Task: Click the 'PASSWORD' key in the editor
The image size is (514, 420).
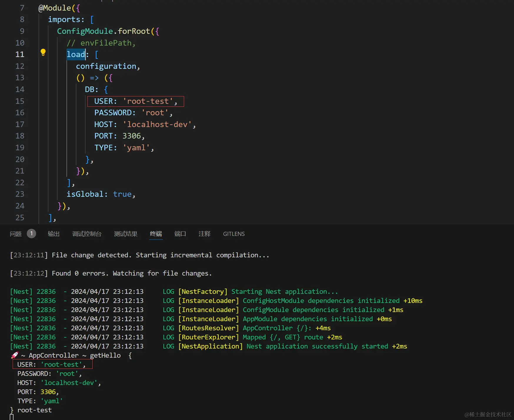Action: (x=113, y=113)
